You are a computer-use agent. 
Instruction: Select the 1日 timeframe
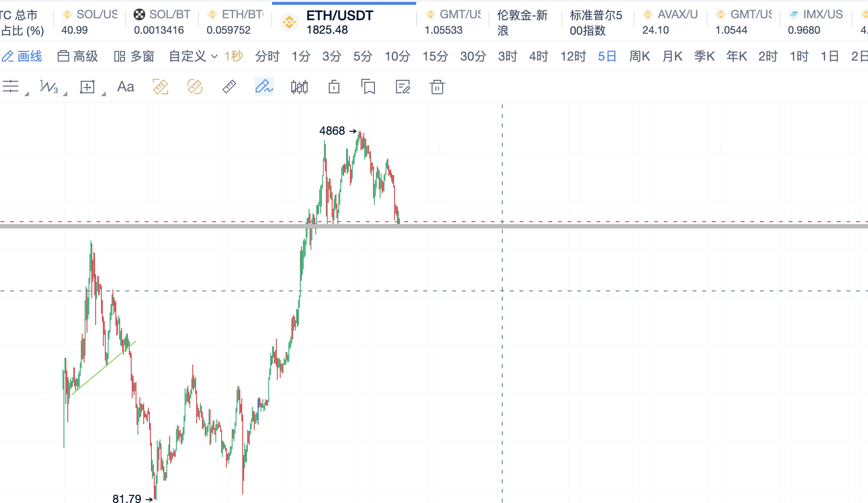(x=830, y=56)
